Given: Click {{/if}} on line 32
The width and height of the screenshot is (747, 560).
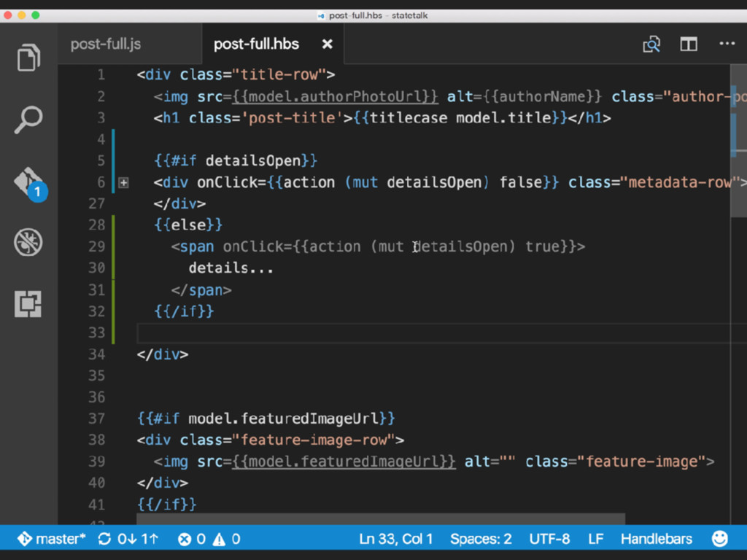Looking at the screenshot, I should click(x=184, y=311).
